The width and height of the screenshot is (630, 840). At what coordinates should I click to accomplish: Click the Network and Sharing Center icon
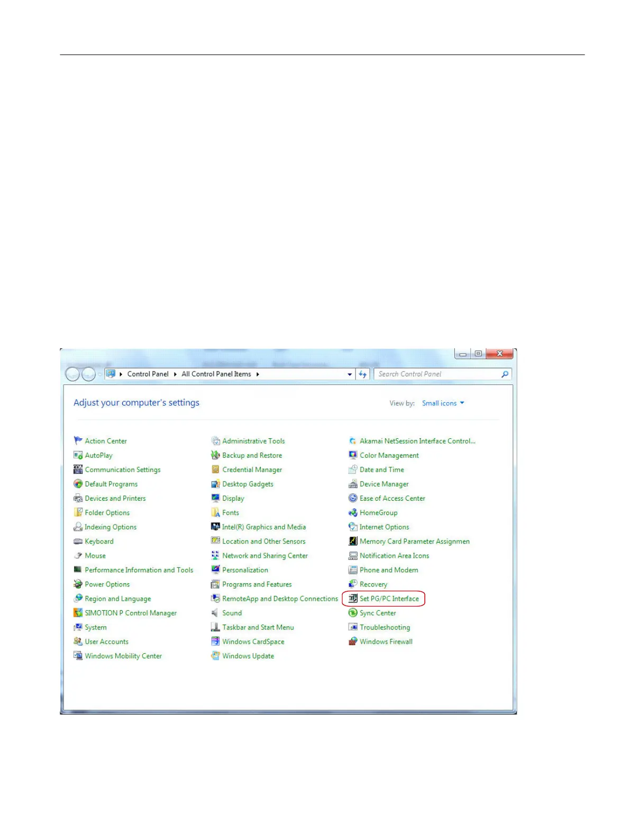pos(215,555)
